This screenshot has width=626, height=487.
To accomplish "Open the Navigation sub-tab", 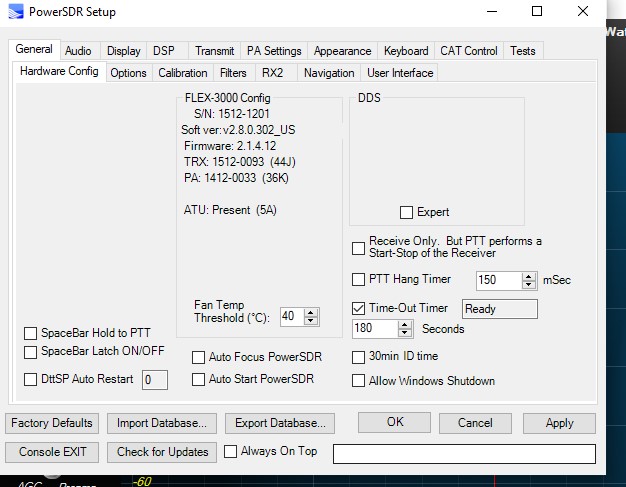I will pyautogui.click(x=329, y=73).
